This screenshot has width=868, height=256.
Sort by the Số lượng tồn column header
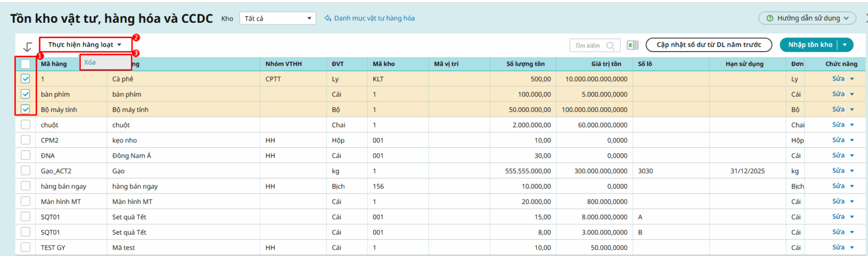[x=525, y=64]
